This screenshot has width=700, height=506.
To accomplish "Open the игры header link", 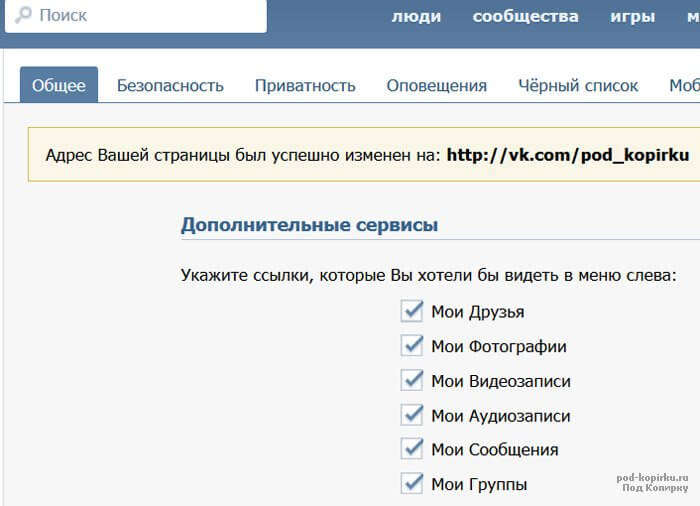I will [633, 17].
